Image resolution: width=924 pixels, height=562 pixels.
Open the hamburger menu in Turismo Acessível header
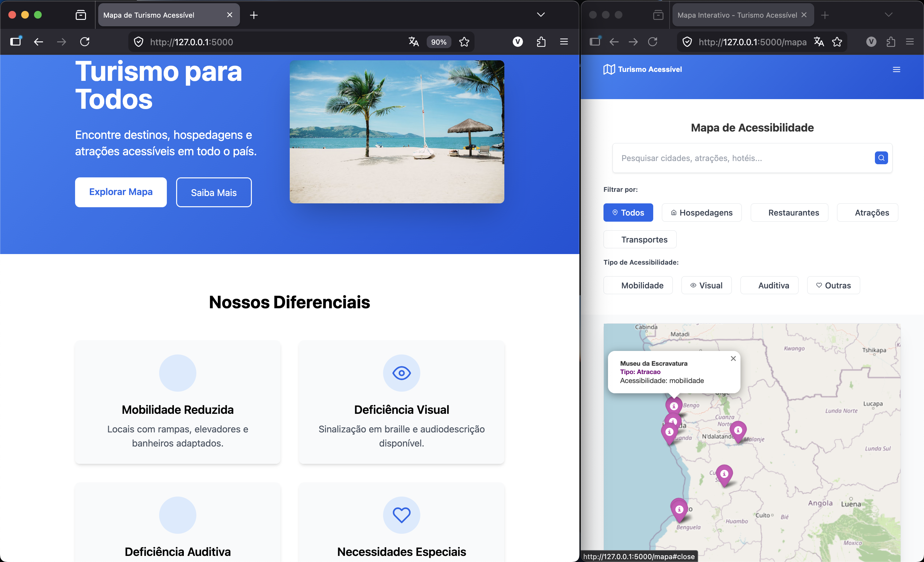pyautogui.click(x=896, y=69)
